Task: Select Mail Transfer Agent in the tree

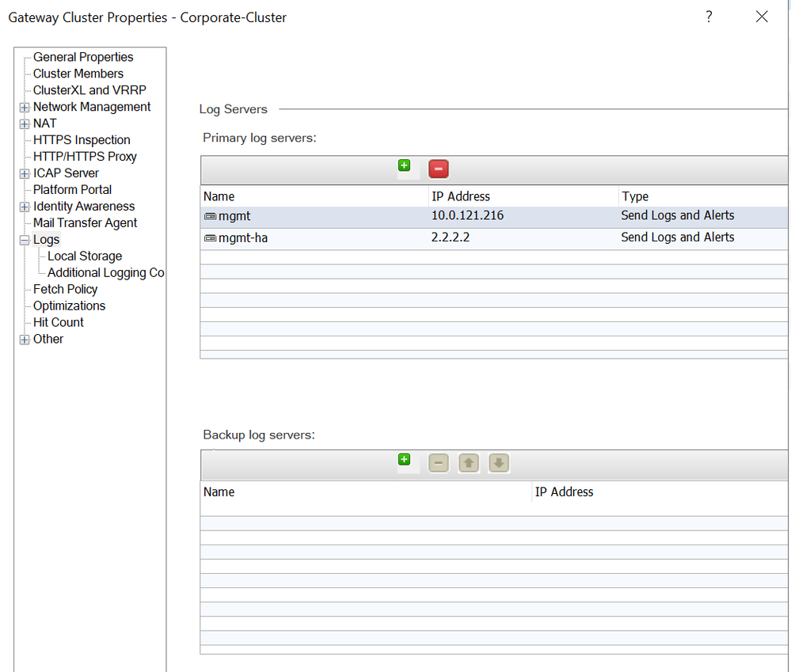Action: pyautogui.click(x=86, y=223)
